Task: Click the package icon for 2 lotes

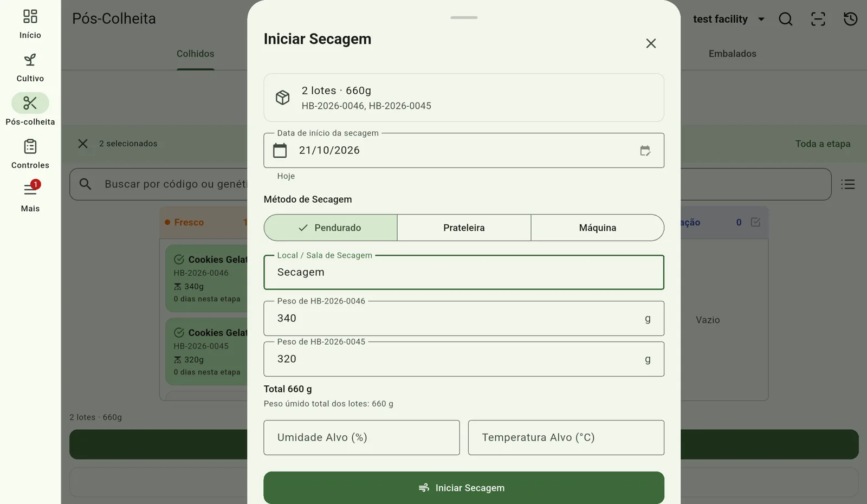Action: 283,98
